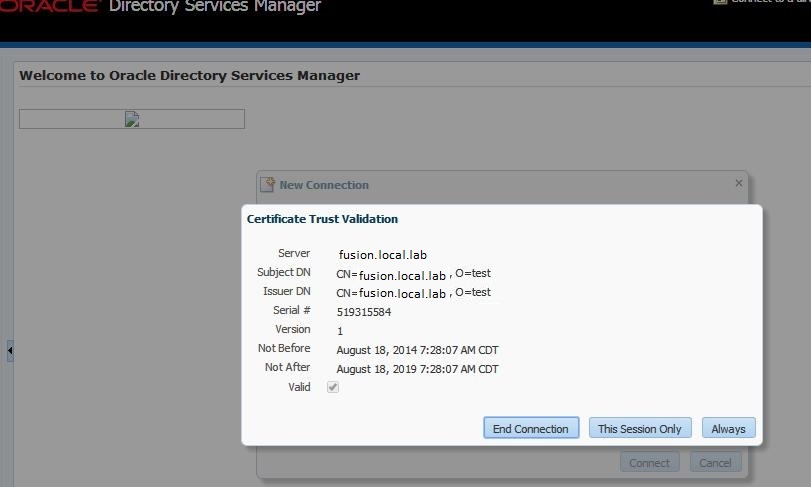Click the Connect to a directory link
Screen dimensions: 811x487
(x=766, y=3)
